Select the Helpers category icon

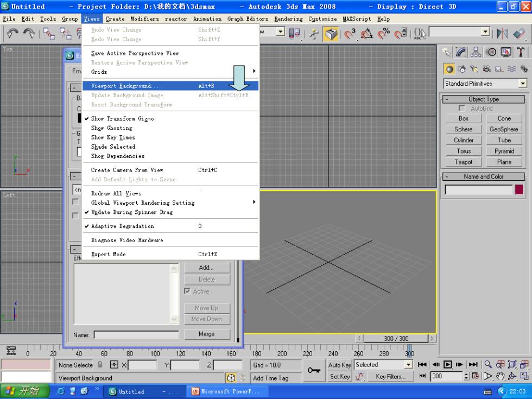(x=499, y=69)
